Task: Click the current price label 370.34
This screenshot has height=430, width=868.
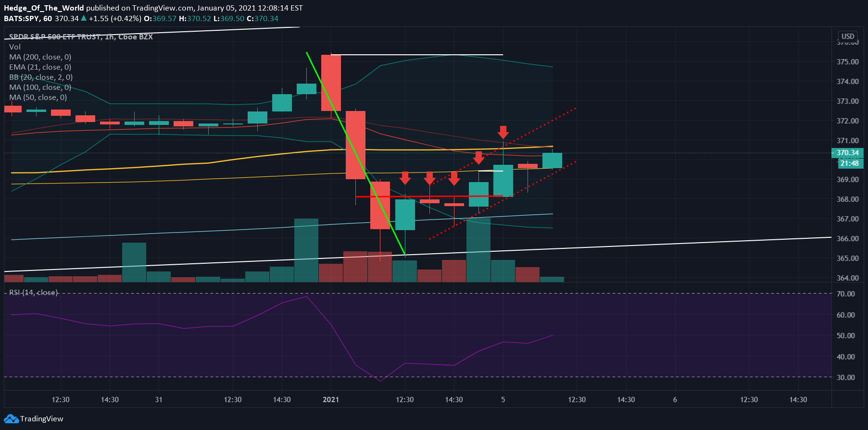Action: pyautogui.click(x=847, y=153)
